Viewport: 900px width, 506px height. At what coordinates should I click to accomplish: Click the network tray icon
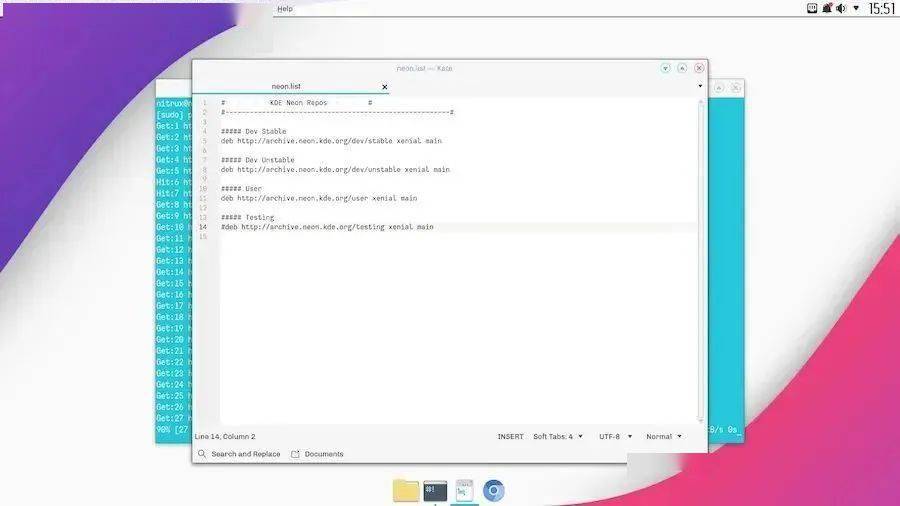point(812,8)
